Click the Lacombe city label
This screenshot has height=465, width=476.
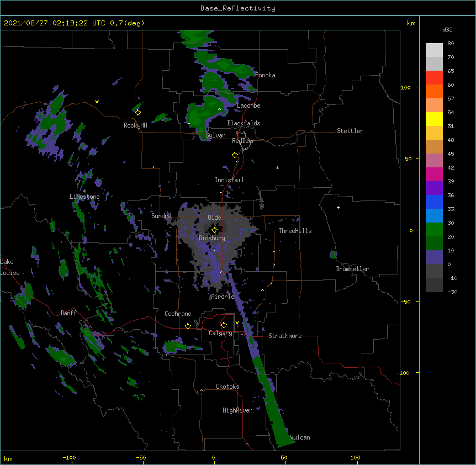248,105
